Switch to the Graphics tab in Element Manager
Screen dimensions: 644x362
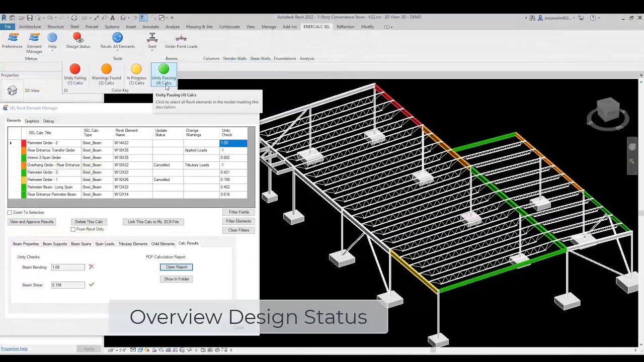tap(32, 121)
